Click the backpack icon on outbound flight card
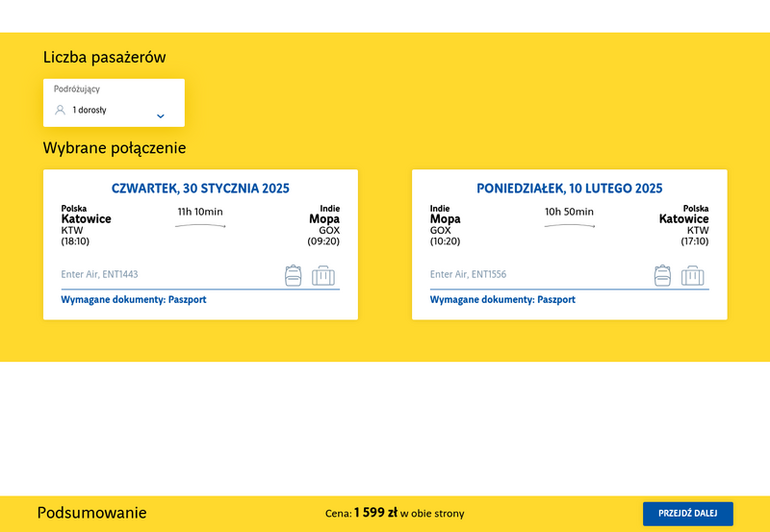This screenshot has height=532, width=770. pyautogui.click(x=294, y=275)
